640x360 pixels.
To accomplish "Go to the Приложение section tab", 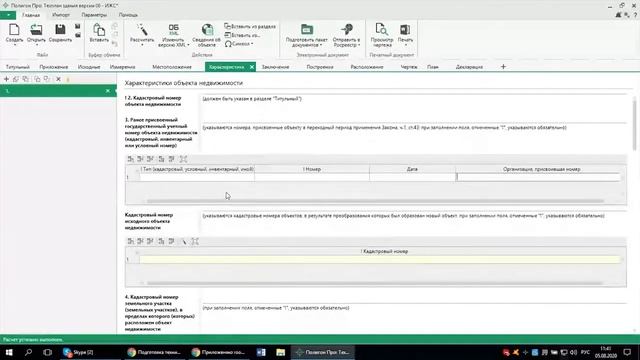I will [53, 67].
